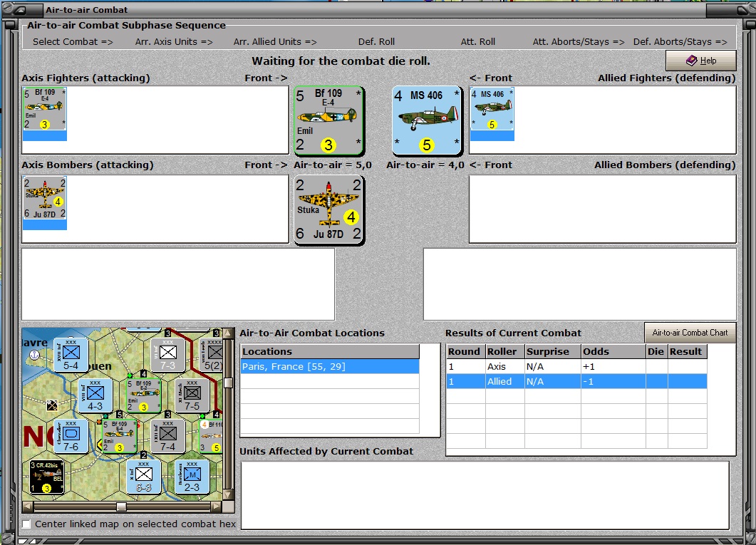The image size is (756, 545).
Task: Click the empty Allied Bombers (defending) list box
Action: [603, 209]
